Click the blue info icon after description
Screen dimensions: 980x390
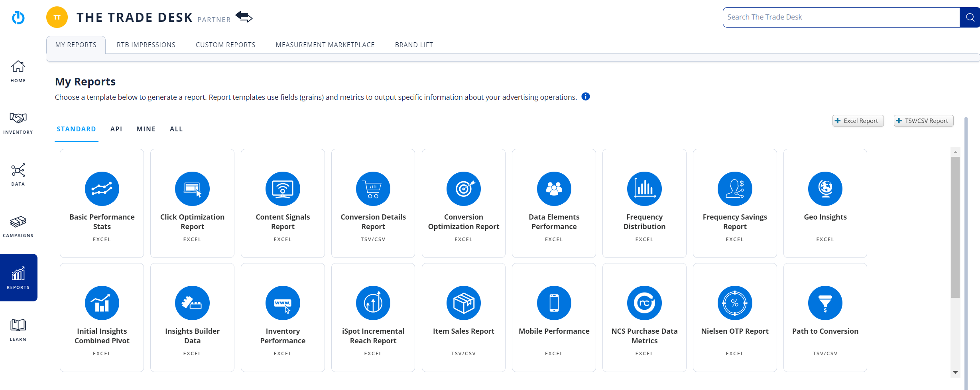(585, 97)
